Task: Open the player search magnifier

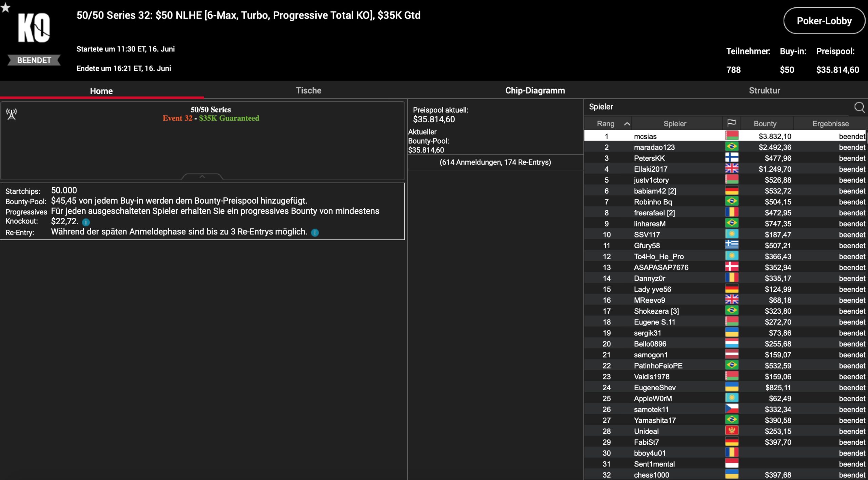Action: [x=859, y=107]
